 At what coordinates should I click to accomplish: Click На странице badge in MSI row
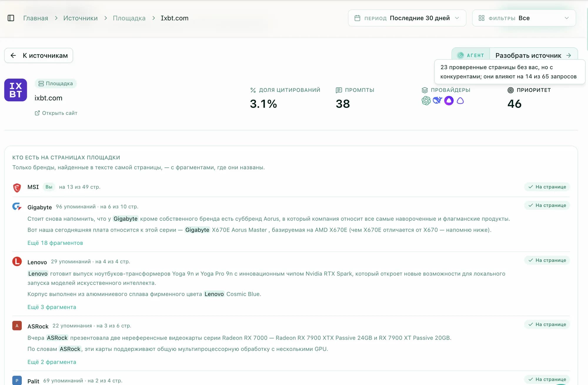[x=547, y=187]
